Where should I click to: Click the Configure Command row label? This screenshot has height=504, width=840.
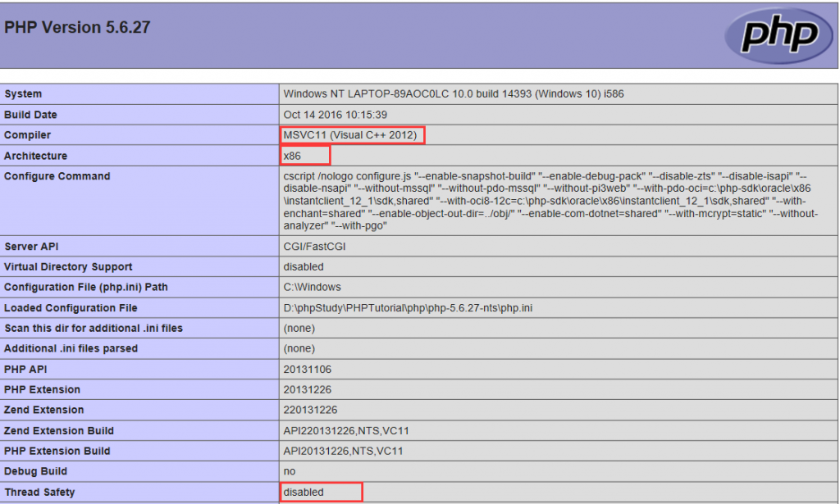[57, 176]
